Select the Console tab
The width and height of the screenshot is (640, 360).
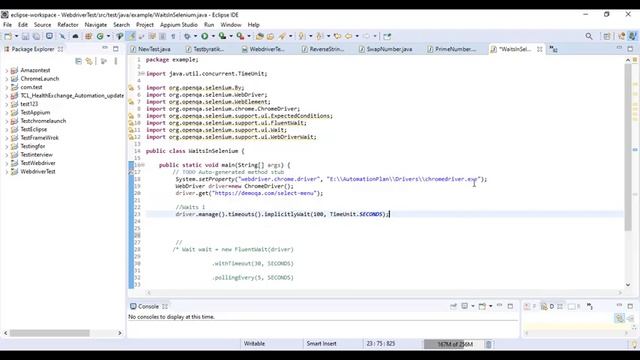[148, 306]
